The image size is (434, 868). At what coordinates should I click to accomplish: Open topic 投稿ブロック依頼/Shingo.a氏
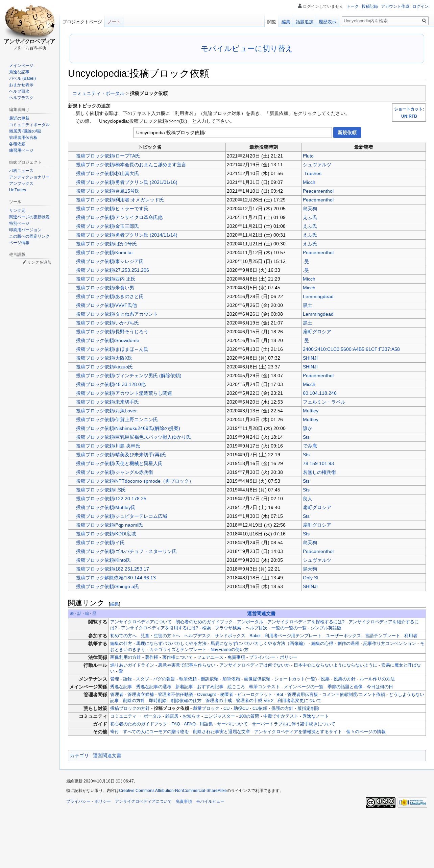point(107,586)
